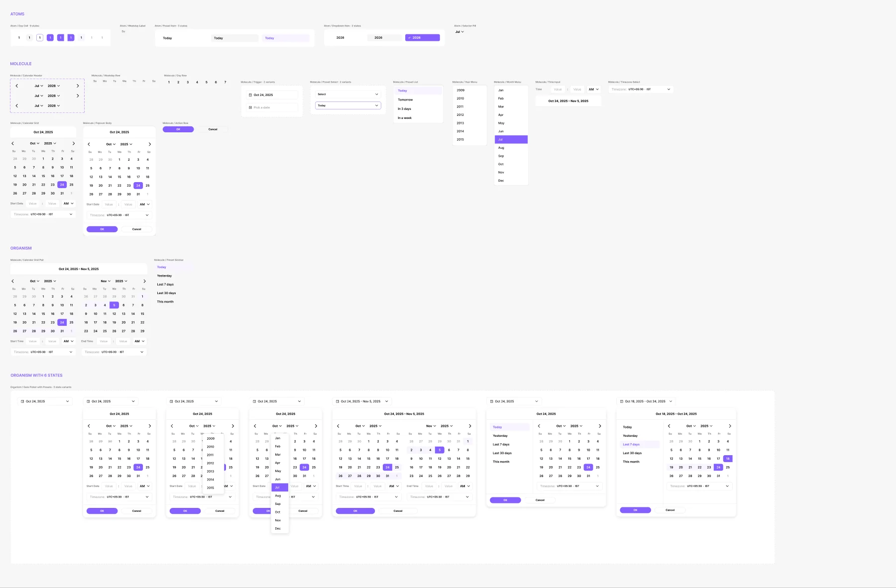896x588 pixels.
Task: Open Oct month selector in Molecule / Calendar Grid
Action: 34,143
